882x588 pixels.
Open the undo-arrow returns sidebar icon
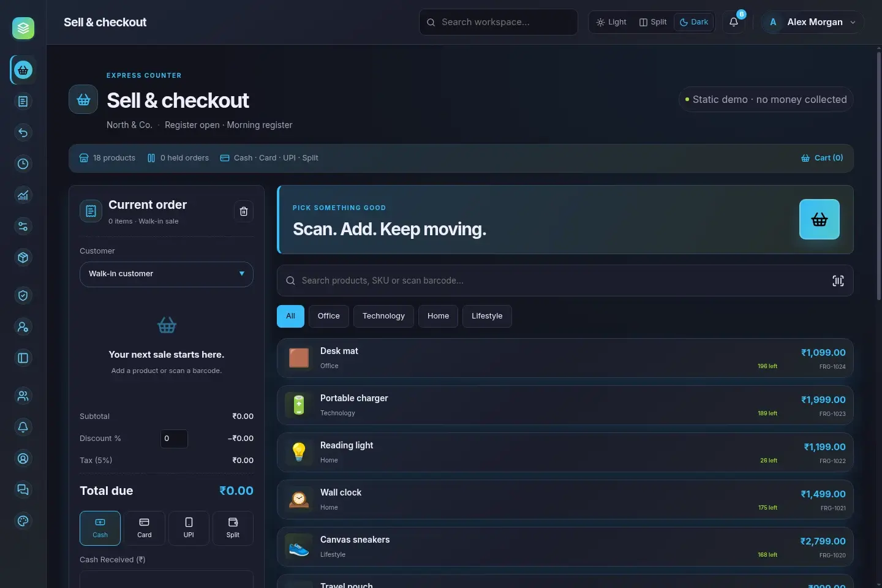coord(23,133)
